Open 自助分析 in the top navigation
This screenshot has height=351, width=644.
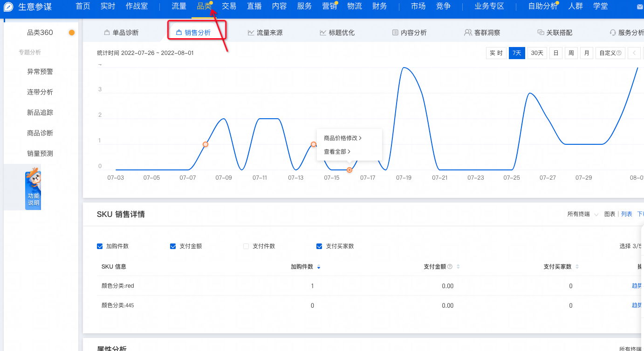tap(543, 7)
